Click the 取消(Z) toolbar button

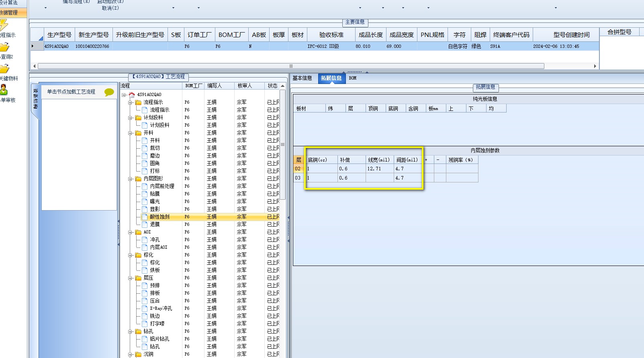110,8
